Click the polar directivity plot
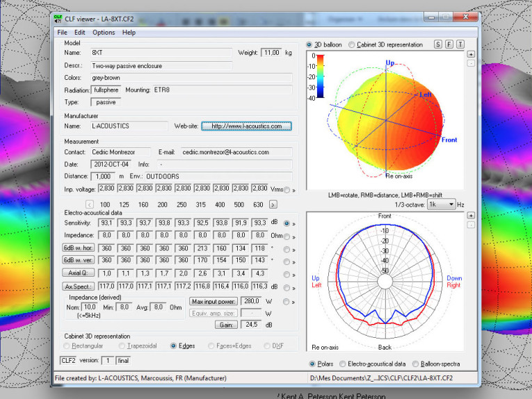This screenshot has height=399, width=532. coord(385,282)
